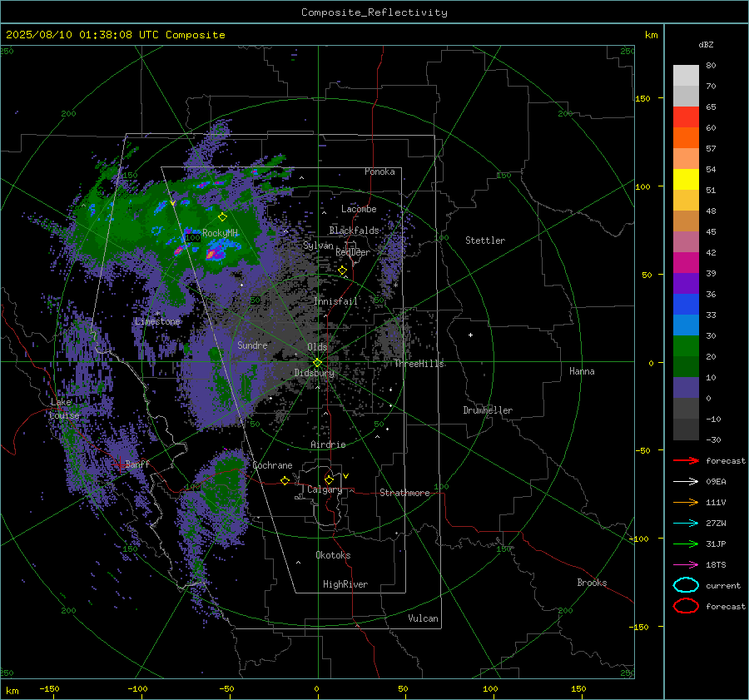Choose the green 20-30 dBZ swatch

point(686,346)
